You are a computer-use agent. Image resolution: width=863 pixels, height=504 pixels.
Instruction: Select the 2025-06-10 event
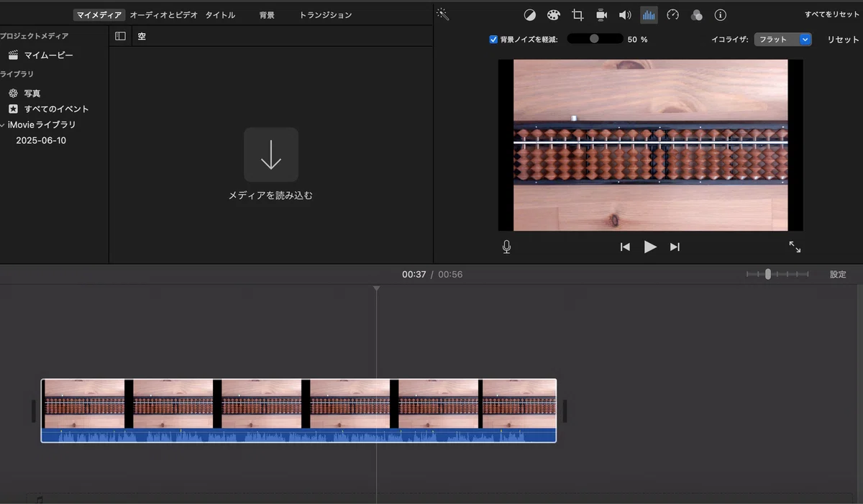click(x=41, y=141)
